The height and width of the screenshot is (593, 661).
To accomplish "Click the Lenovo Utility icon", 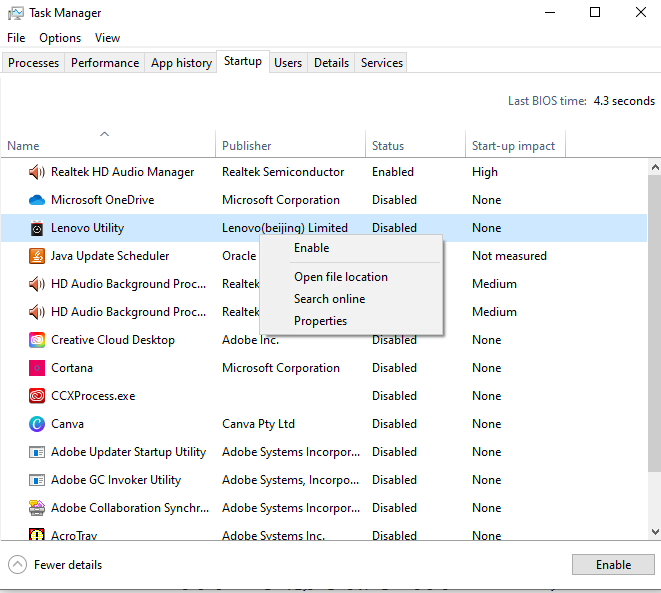I will click(37, 228).
